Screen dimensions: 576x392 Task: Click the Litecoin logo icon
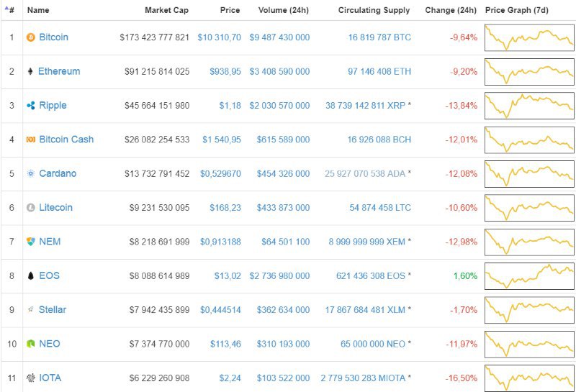tap(30, 208)
